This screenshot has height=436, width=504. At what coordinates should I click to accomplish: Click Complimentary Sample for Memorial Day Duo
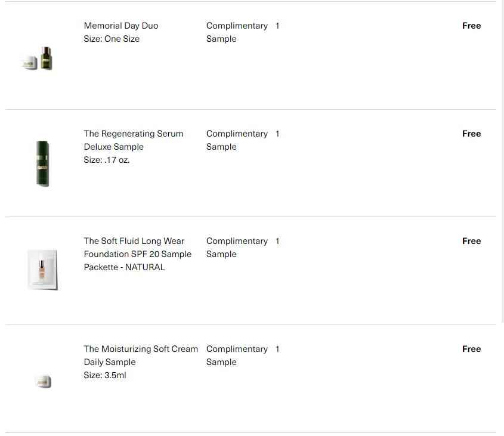[237, 32]
